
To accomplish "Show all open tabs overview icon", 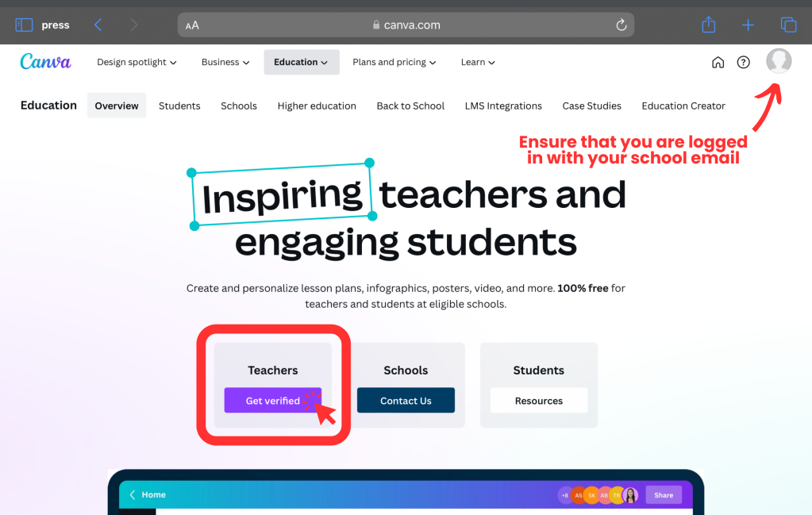I will click(x=788, y=25).
